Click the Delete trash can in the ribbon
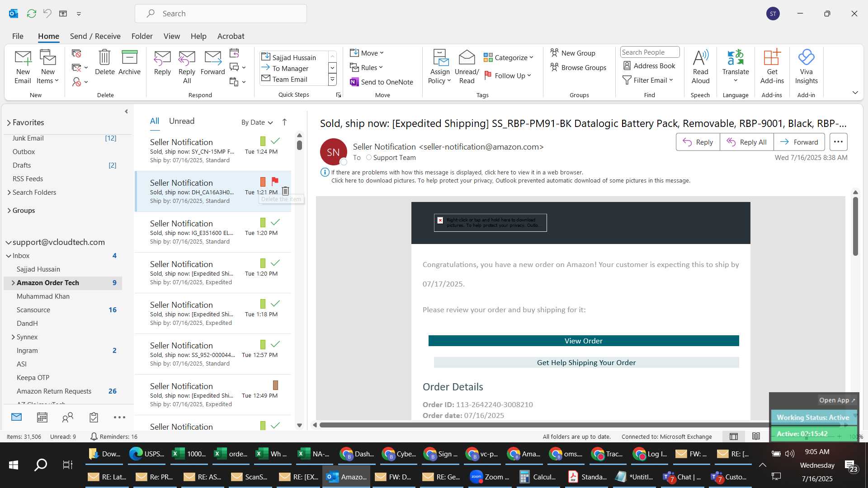This screenshot has width=868, height=488. point(104,62)
